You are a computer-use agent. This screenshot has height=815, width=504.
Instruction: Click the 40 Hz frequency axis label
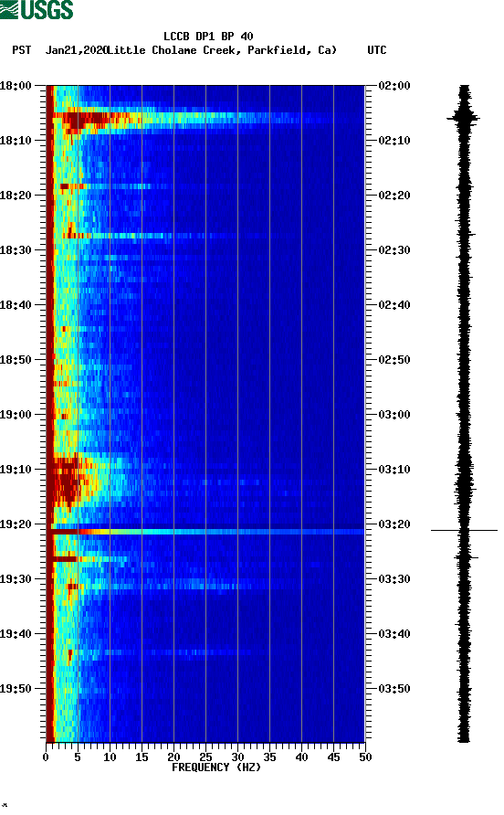pyautogui.click(x=301, y=757)
